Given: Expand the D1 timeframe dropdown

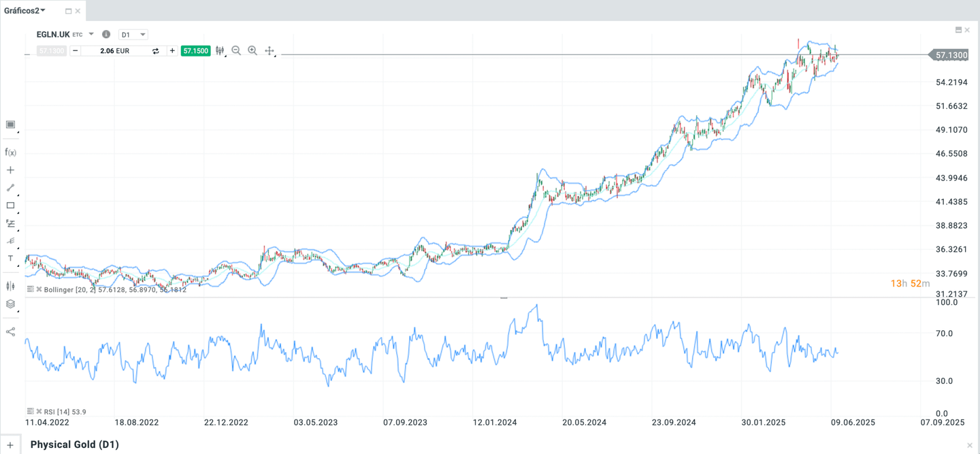Looking at the screenshot, I should pyautogui.click(x=133, y=35).
